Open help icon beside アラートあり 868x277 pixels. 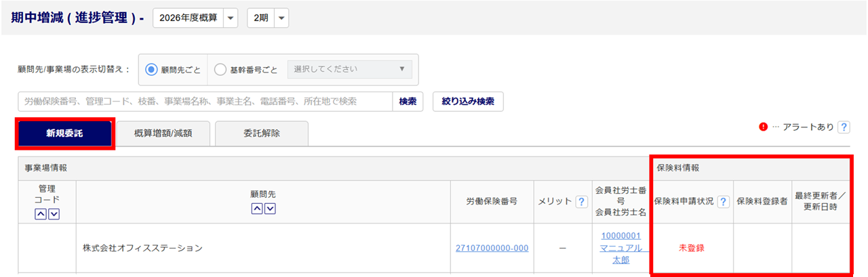(x=844, y=127)
